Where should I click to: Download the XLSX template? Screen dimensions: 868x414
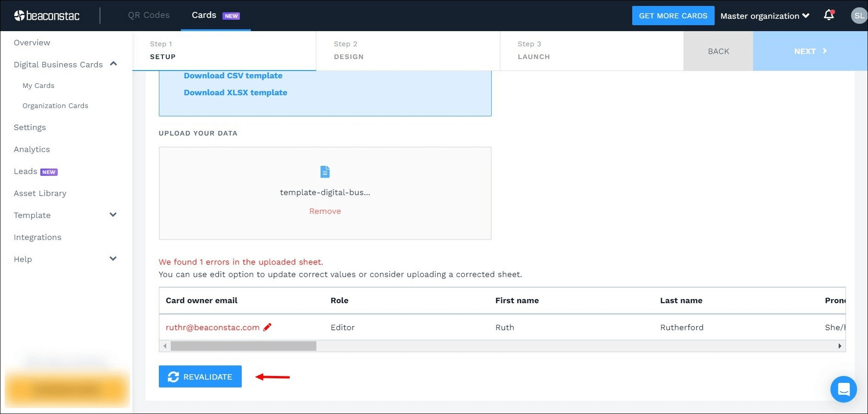tap(235, 93)
